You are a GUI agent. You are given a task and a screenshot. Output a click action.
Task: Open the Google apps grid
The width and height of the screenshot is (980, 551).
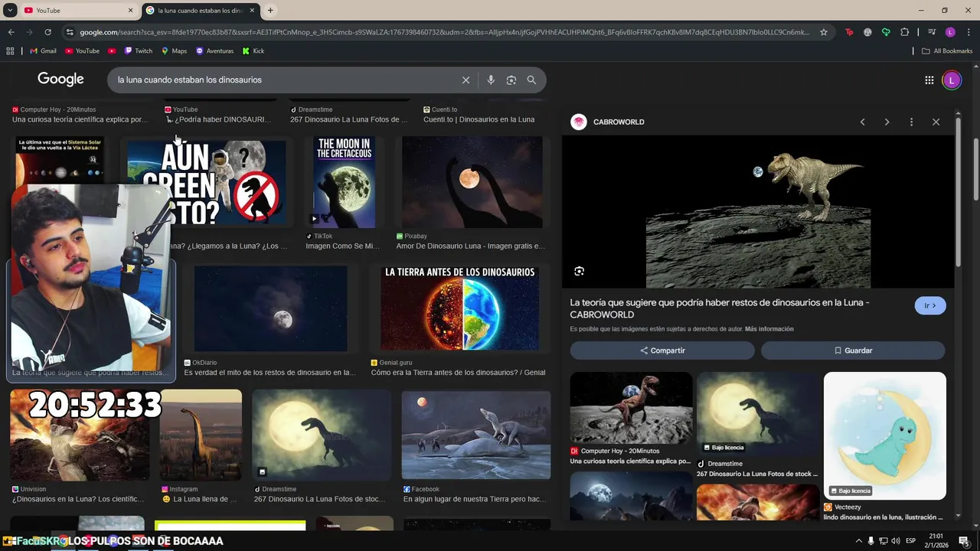point(929,80)
